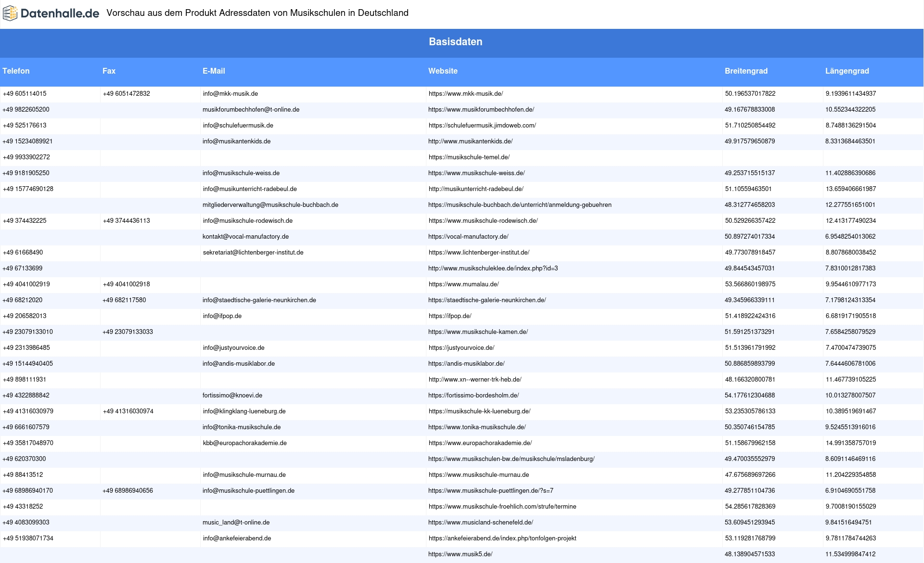Viewport: 924px width, 563px height.
Task: Click the fax number +49 6051472832
Action: pyautogui.click(x=127, y=94)
